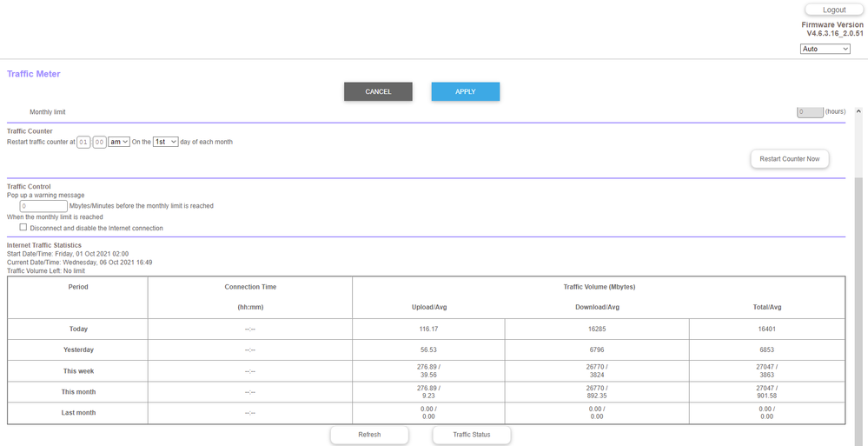Open the day of month dropdown

tap(165, 142)
